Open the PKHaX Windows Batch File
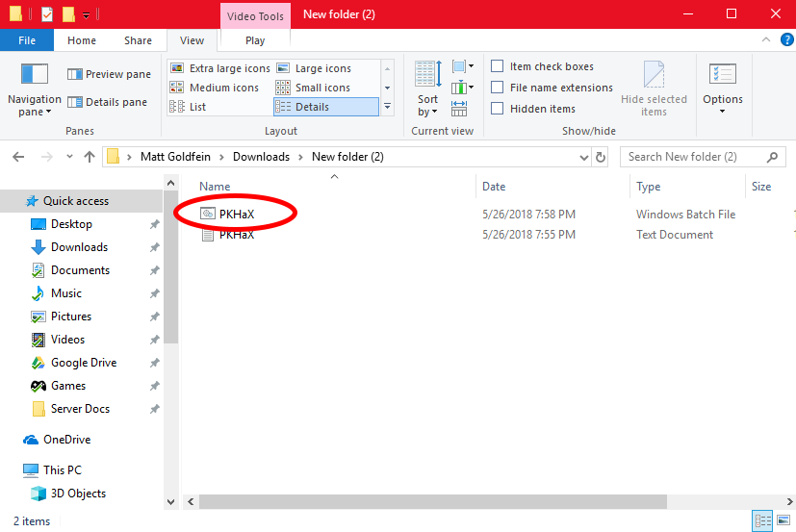 237,215
